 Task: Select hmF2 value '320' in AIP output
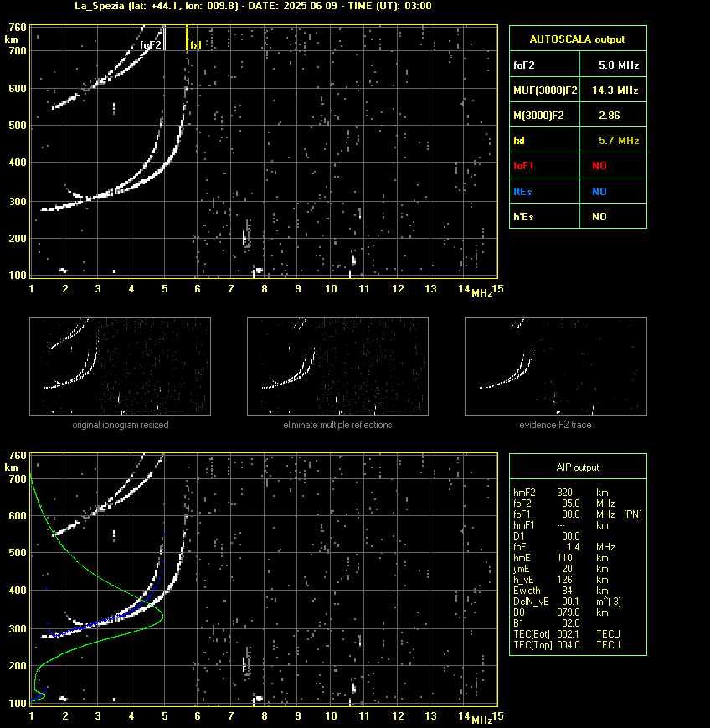click(x=565, y=492)
